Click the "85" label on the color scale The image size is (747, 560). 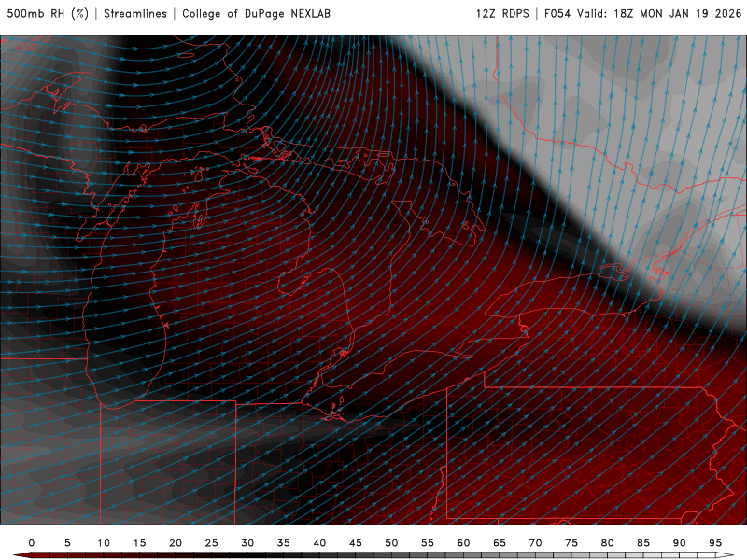643,543
